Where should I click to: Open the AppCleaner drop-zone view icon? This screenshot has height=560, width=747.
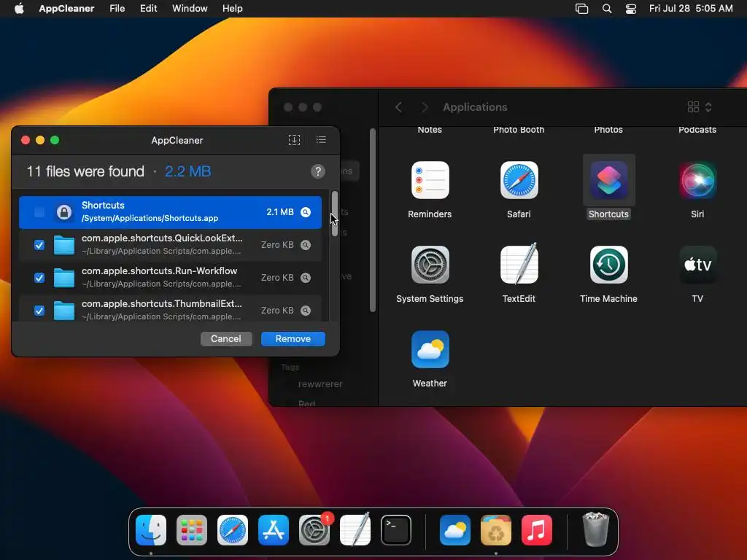(x=294, y=140)
